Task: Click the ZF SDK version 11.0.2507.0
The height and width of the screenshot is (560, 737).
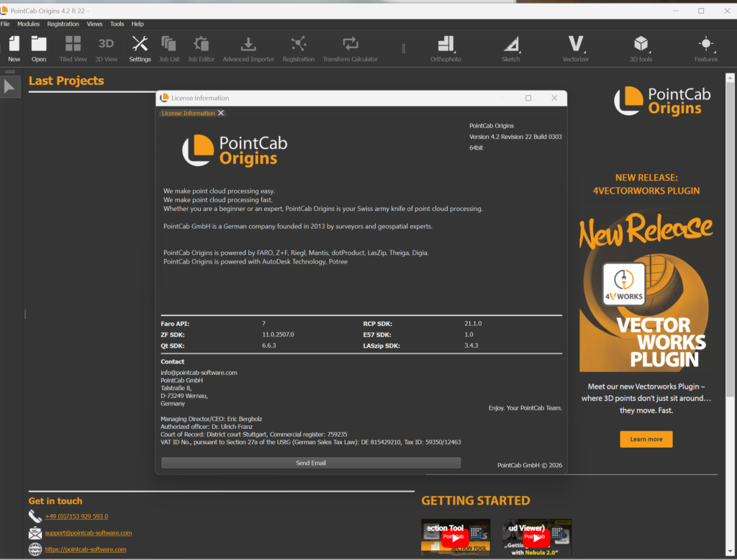Action: [278, 334]
